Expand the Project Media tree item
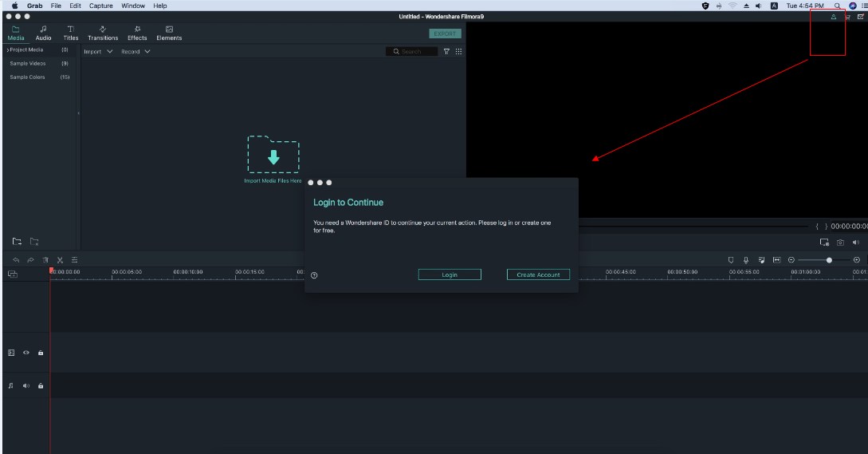The height and width of the screenshot is (454, 868). 8,50
